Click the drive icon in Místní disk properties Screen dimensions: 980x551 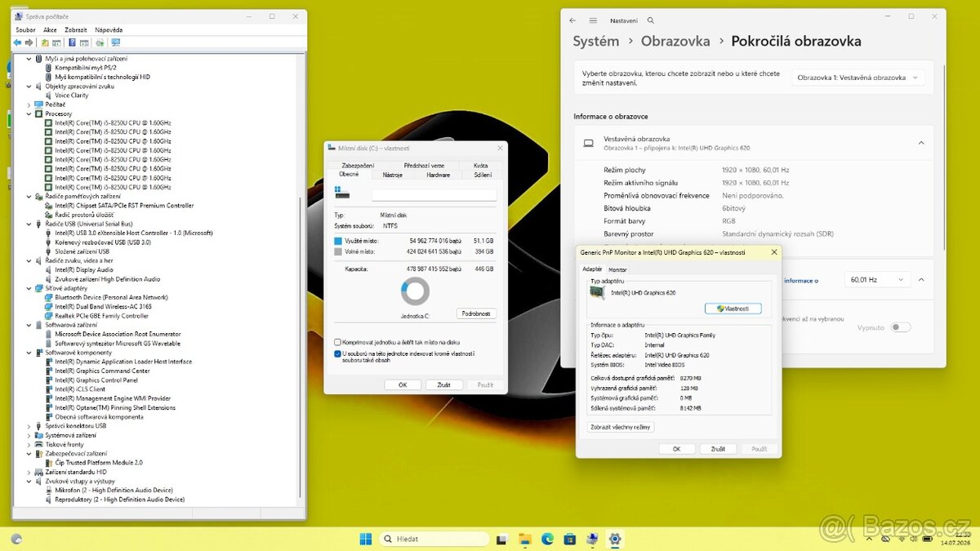point(341,193)
